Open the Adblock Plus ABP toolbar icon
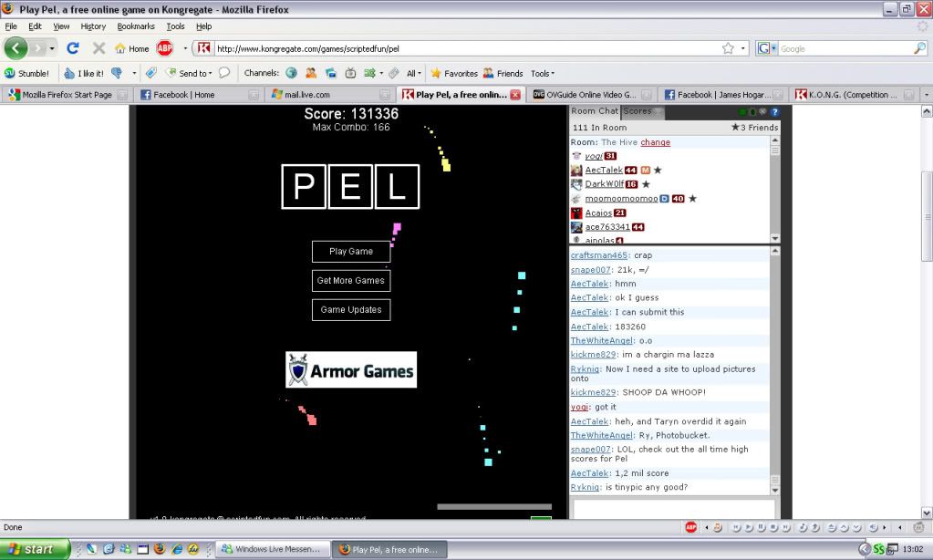Image resolution: width=933 pixels, height=560 pixels. tap(165, 48)
